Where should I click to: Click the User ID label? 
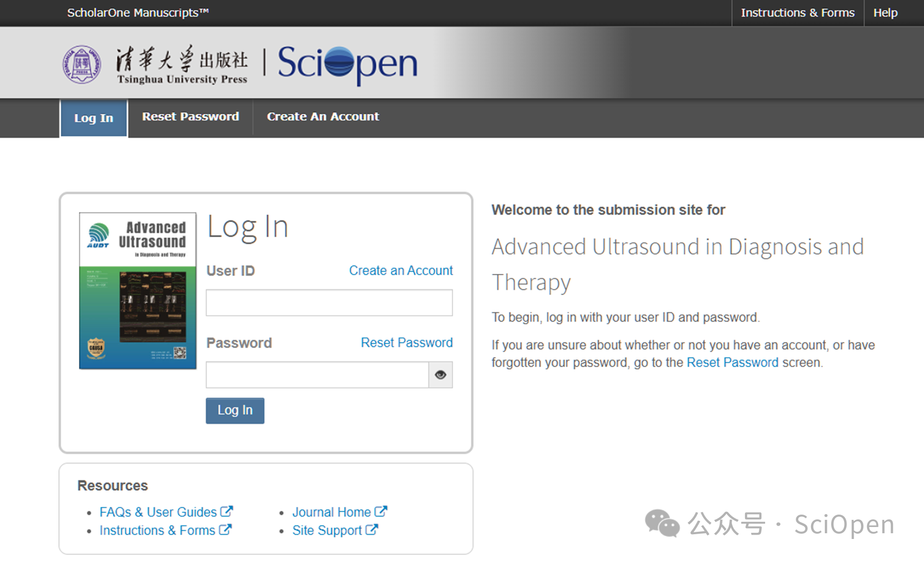pyautogui.click(x=231, y=271)
